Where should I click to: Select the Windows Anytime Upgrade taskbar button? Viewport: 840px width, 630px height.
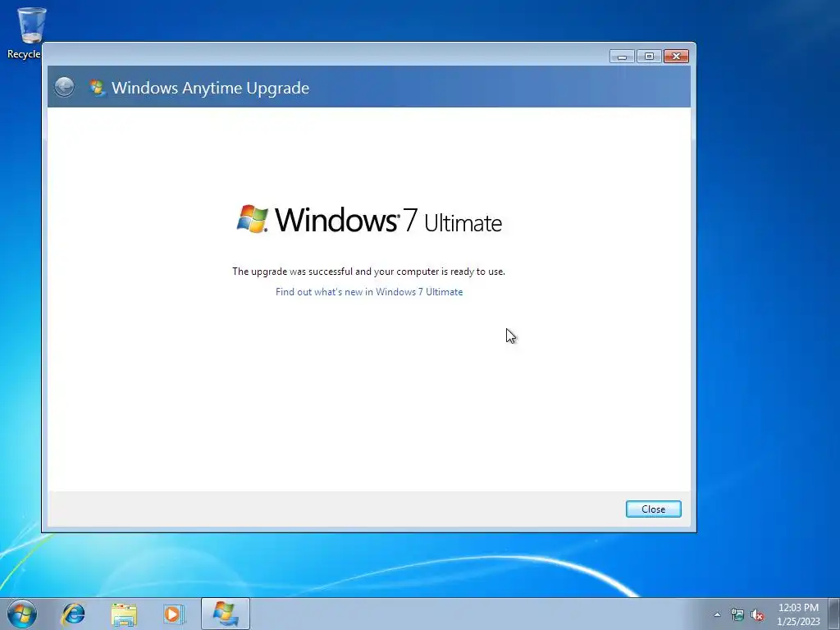coord(226,614)
